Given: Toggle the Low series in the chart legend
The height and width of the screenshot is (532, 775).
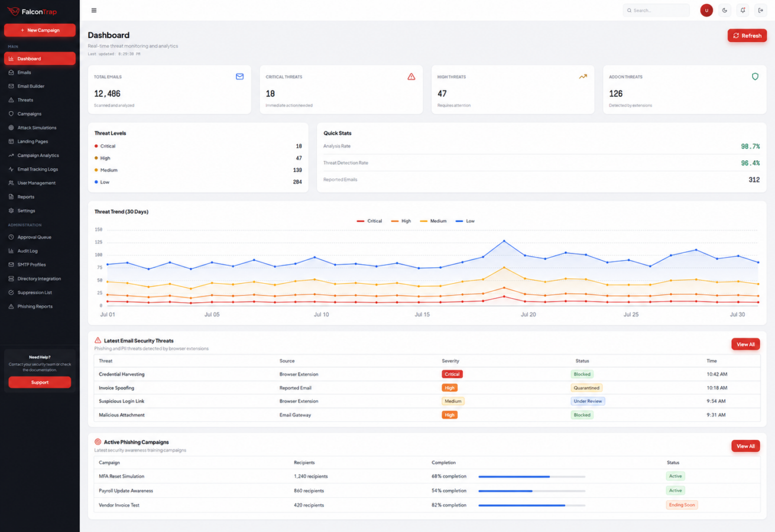Looking at the screenshot, I should (x=465, y=221).
